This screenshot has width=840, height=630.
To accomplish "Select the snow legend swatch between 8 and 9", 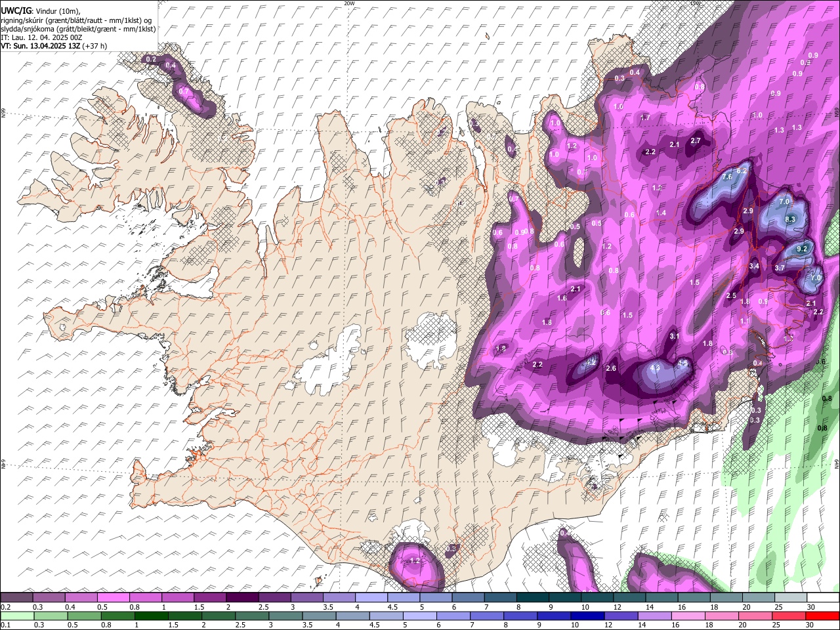I will pyautogui.click(x=532, y=598).
